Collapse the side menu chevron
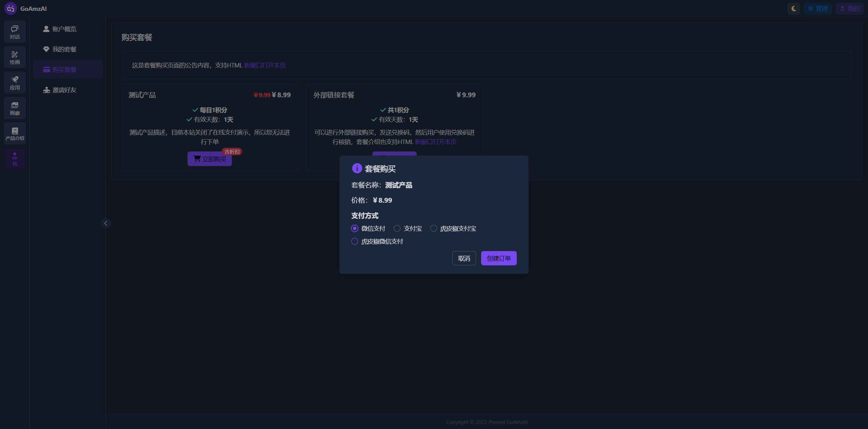This screenshot has width=868, height=429. tap(106, 223)
